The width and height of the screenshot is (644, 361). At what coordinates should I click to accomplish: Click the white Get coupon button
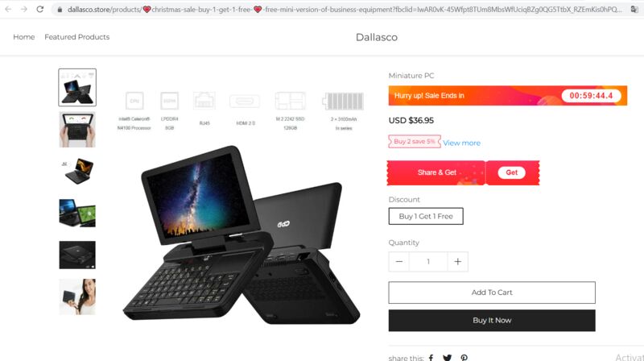click(x=511, y=172)
